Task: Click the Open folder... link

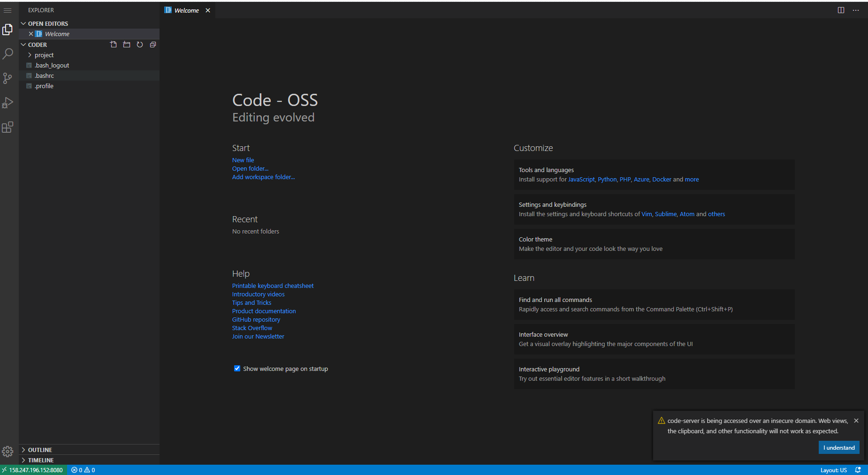Action: click(250, 168)
